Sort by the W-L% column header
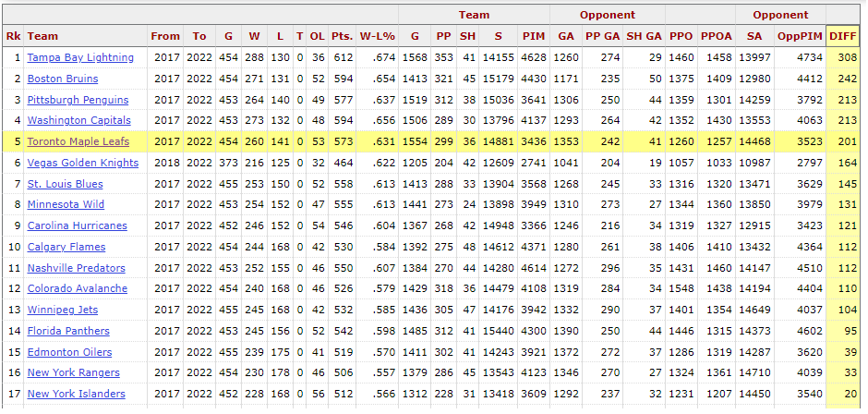The image size is (868, 414). [x=378, y=36]
